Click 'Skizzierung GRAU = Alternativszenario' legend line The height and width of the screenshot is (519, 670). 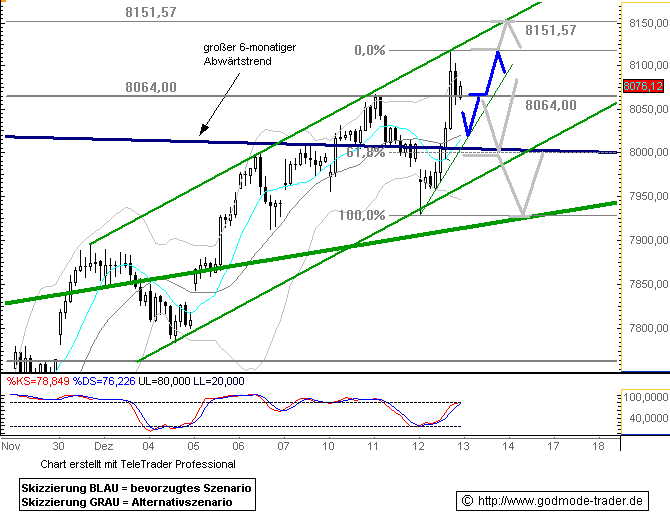(127, 502)
